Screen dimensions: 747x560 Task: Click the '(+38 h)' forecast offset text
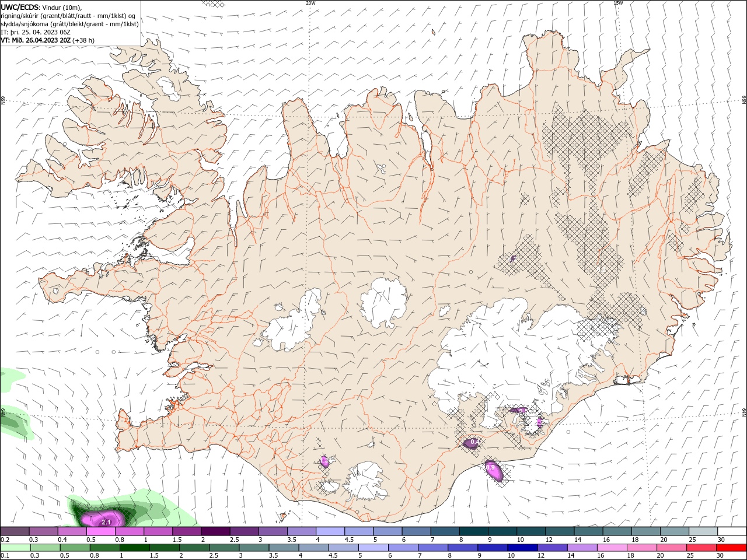[x=83, y=40]
